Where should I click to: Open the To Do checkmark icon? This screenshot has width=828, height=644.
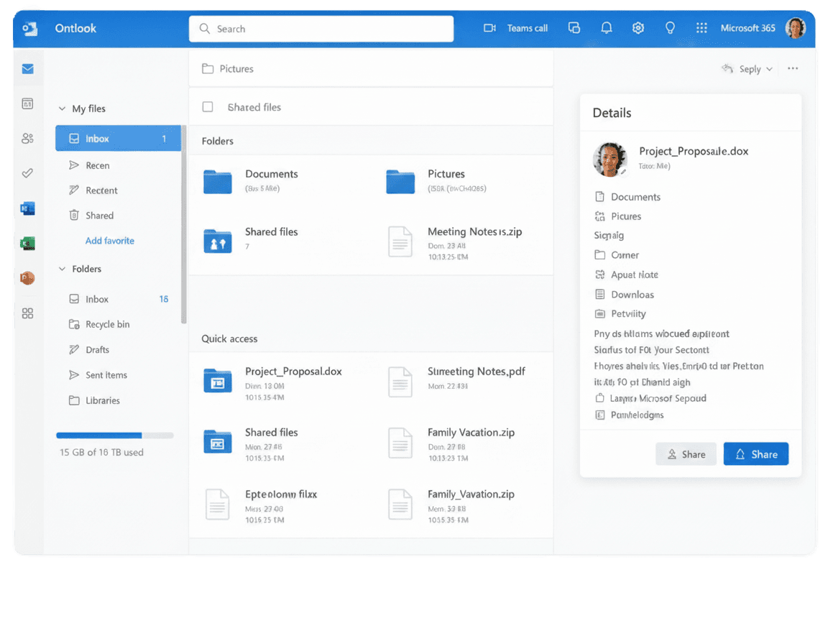(x=27, y=173)
